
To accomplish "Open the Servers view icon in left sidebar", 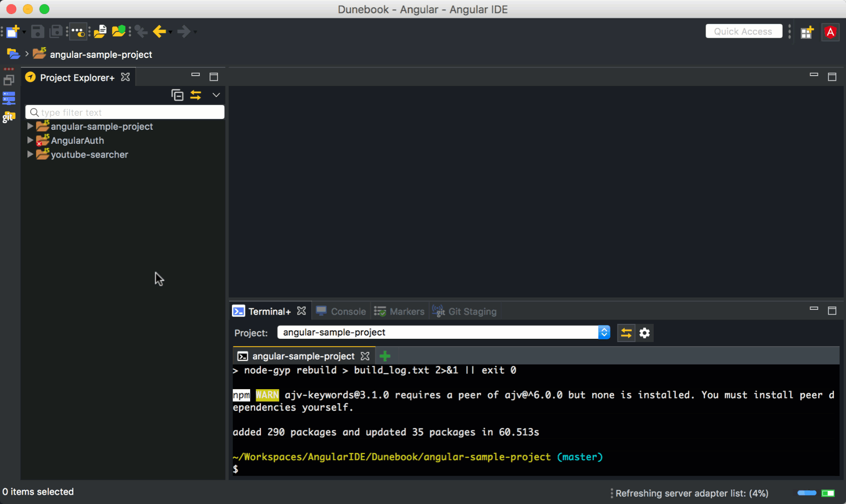I will pos(9,98).
